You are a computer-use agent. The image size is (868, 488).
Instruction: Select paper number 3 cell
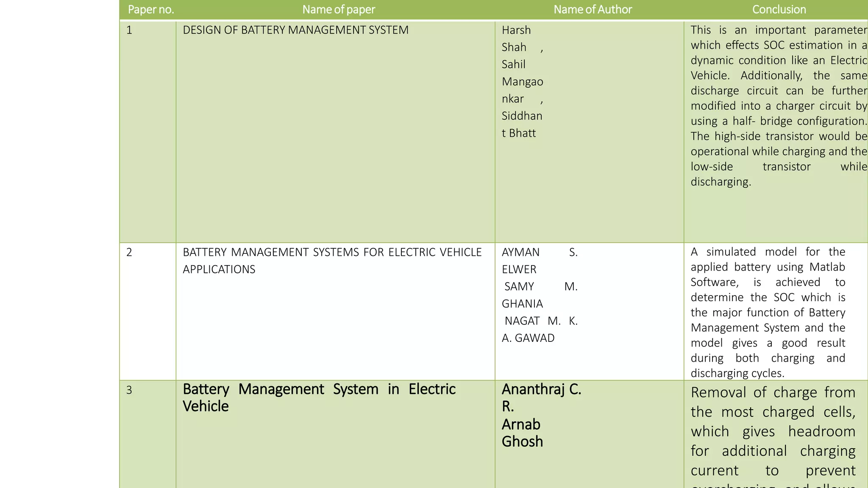tap(129, 390)
